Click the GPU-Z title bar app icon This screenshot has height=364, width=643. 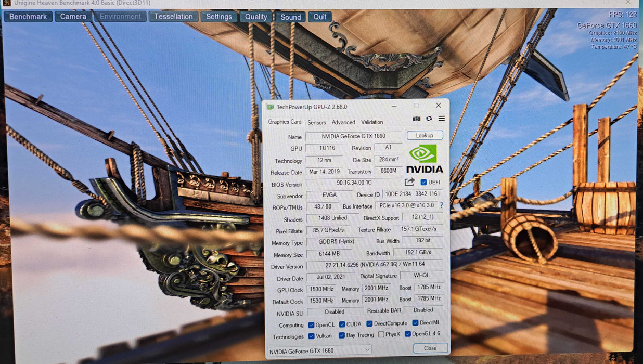point(270,107)
